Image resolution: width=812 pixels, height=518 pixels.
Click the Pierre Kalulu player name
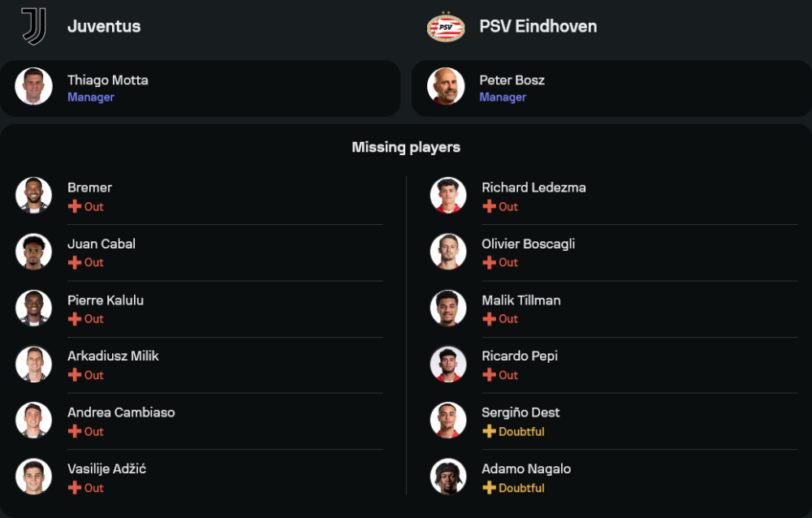tap(106, 300)
